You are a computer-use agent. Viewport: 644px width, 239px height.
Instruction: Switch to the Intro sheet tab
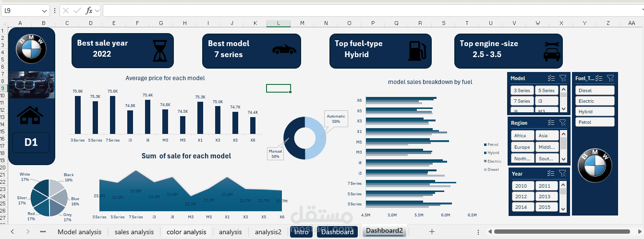[x=301, y=232]
